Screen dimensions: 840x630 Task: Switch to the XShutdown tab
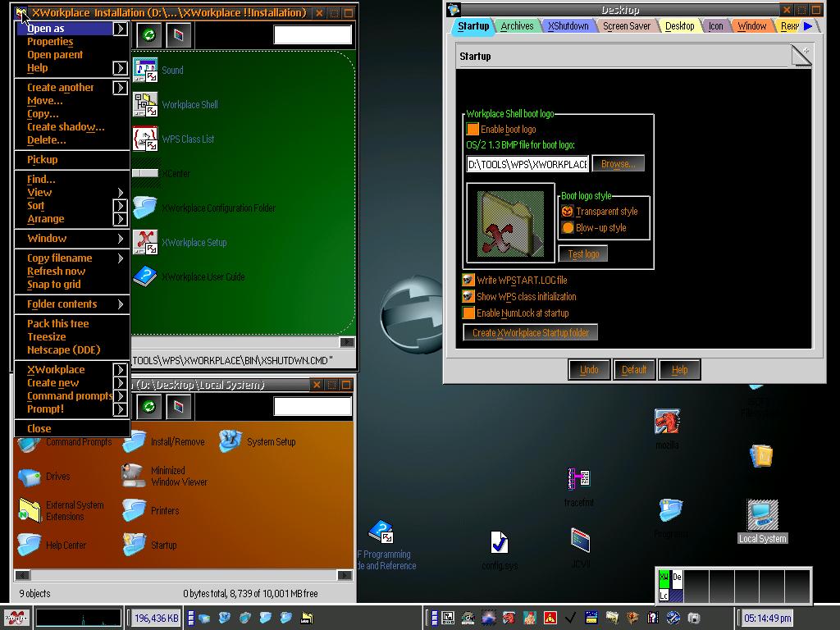[568, 26]
